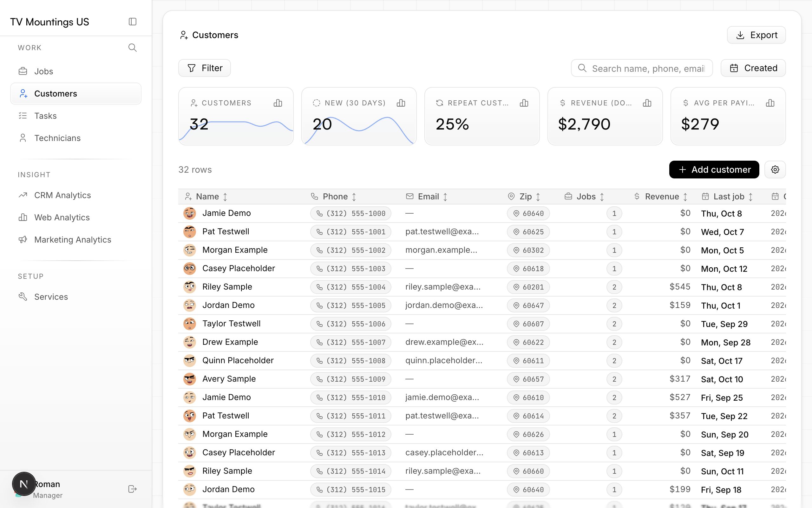This screenshot has width=812, height=508.
Task: Open chart icon on Customers card
Action: coord(278,103)
